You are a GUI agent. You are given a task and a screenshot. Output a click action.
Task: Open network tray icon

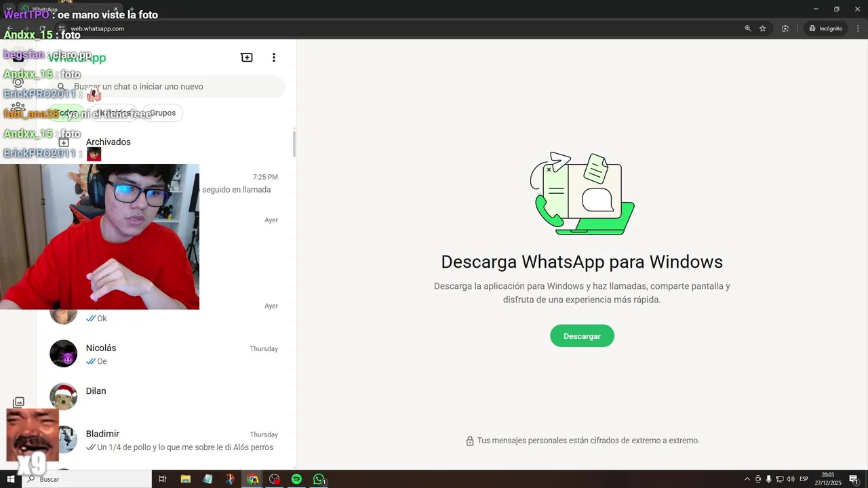779,479
